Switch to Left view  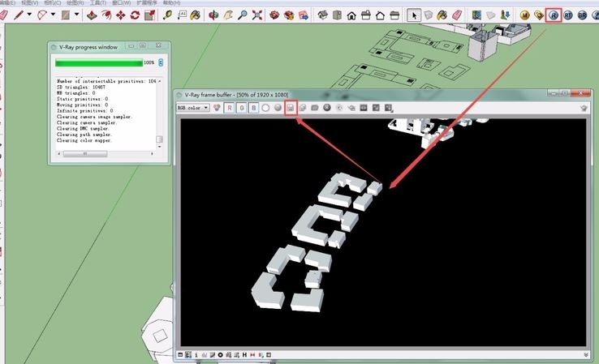pos(394,15)
